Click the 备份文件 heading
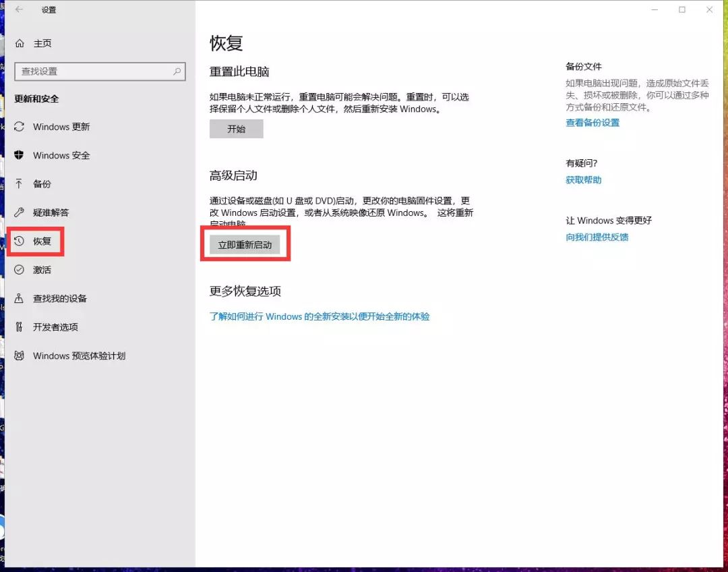 [x=584, y=67]
